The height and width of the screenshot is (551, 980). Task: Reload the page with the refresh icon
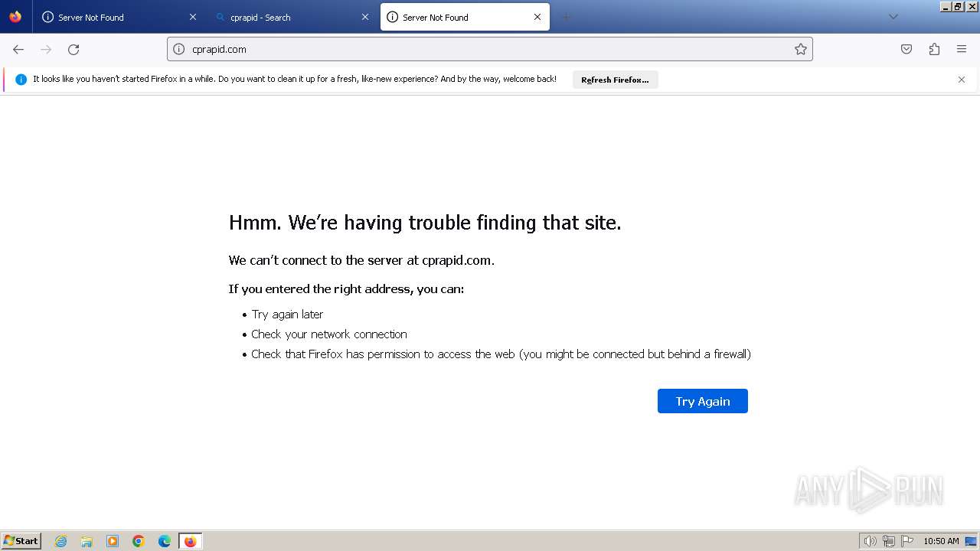pyautogui.click(x=73, y=49)
